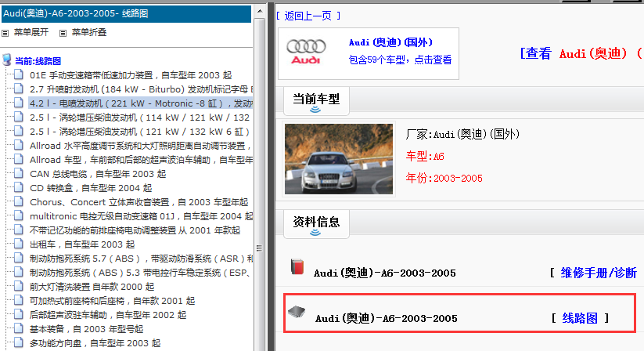644x351 pixels.
Task: Click document icon beside 01E 手动变速箱 entry
Action: (x=19, y=74)
